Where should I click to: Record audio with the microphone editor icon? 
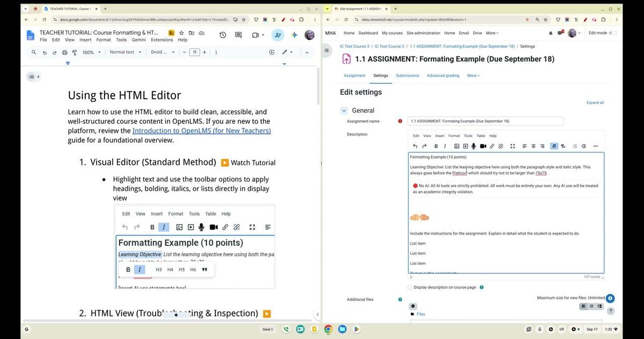[x=474, y=146]
